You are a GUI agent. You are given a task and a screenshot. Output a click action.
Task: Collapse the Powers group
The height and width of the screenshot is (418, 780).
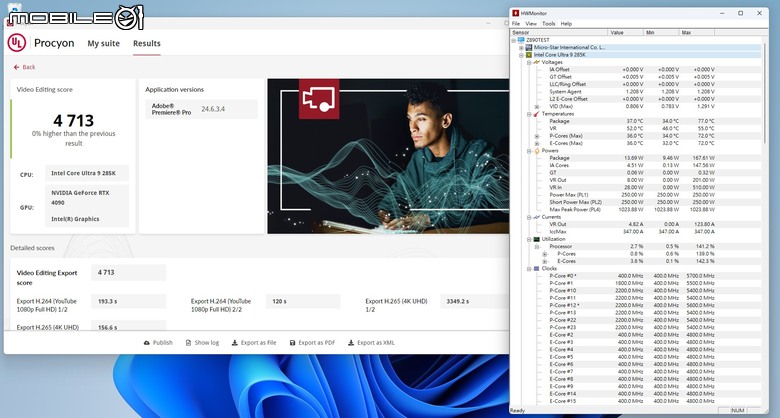click(529, 151)
